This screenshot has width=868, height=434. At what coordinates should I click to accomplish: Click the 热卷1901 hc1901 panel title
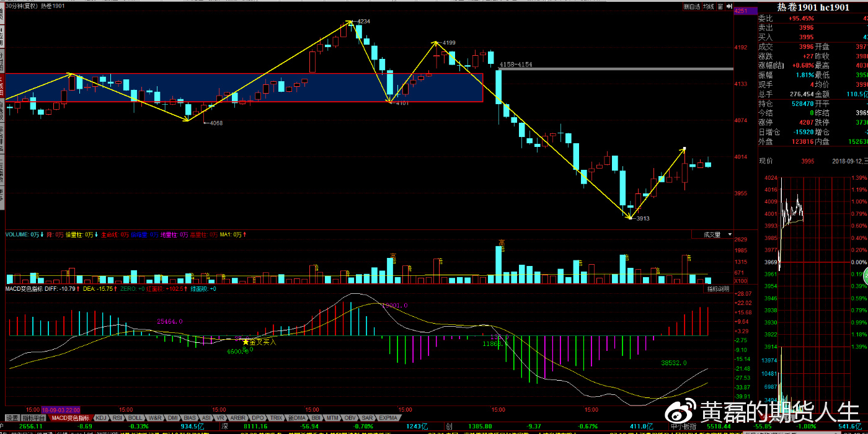[x=813, y=7]
